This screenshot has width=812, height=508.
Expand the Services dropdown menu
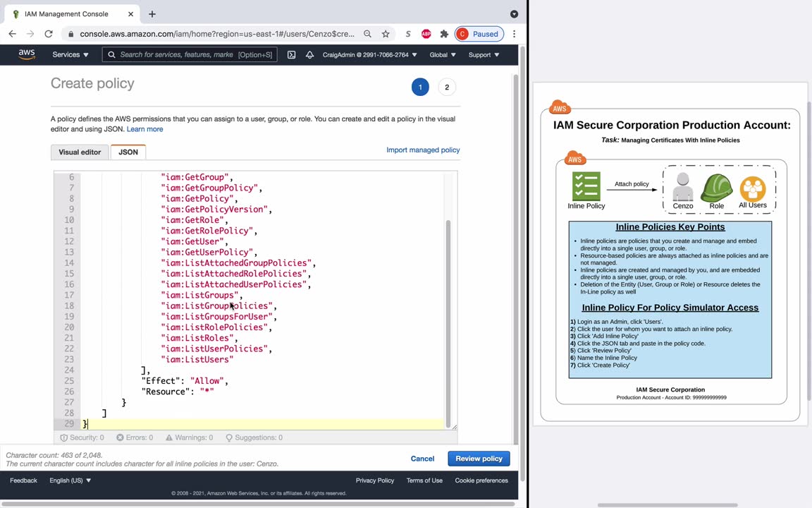coord(70,55)
